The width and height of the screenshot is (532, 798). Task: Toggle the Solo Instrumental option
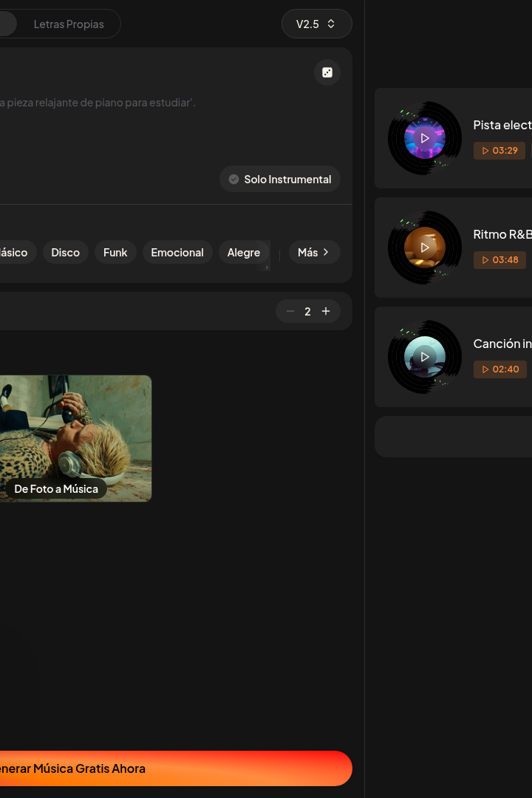[x=280, y=179]
